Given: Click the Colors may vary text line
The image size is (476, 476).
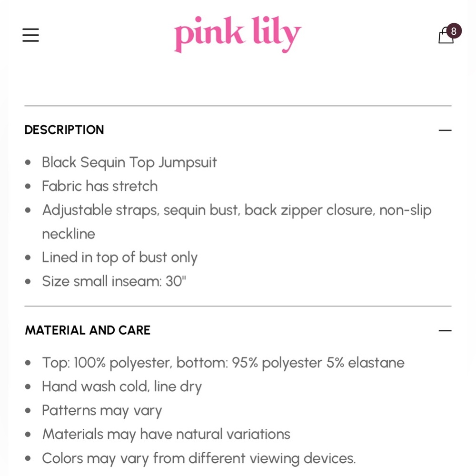Looking at the screenshot, I should pyautogui.click(x=198, y=458).
